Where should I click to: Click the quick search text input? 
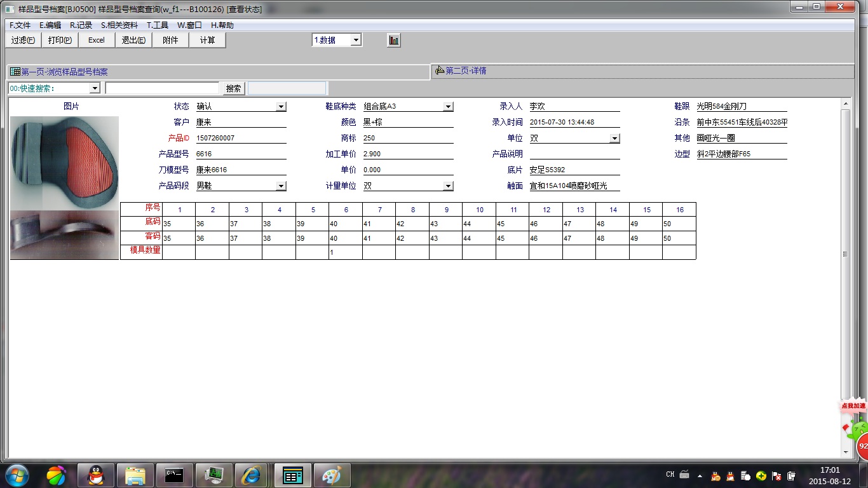[x=162, y=88]
